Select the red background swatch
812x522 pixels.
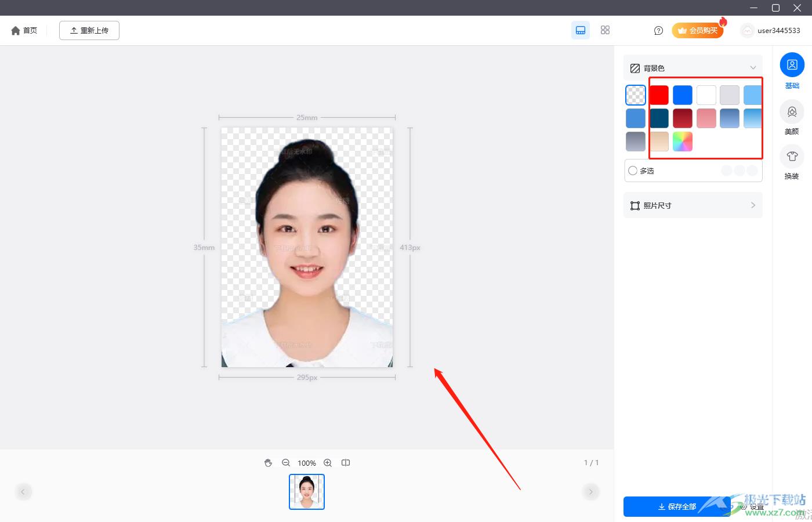[x=659, y=95]
